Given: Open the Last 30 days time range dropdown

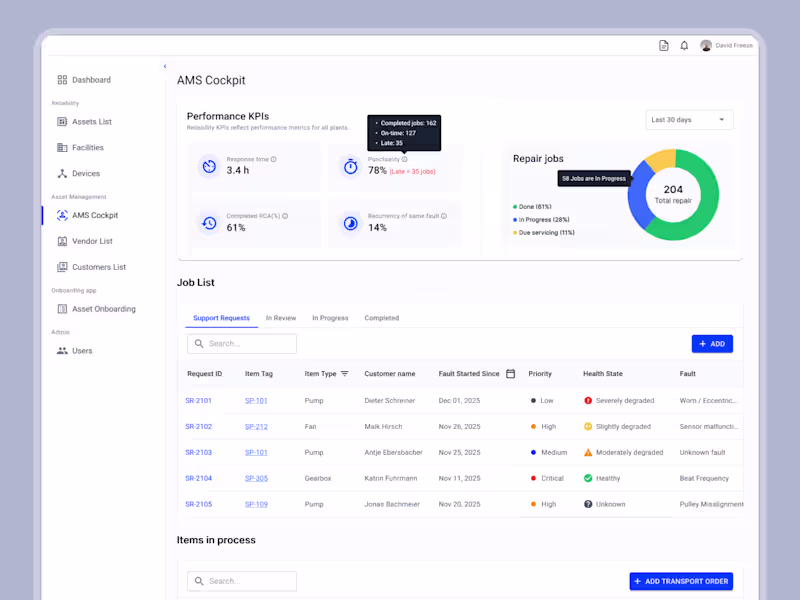Looking at the screenshot, I should (x=689, y=119).
